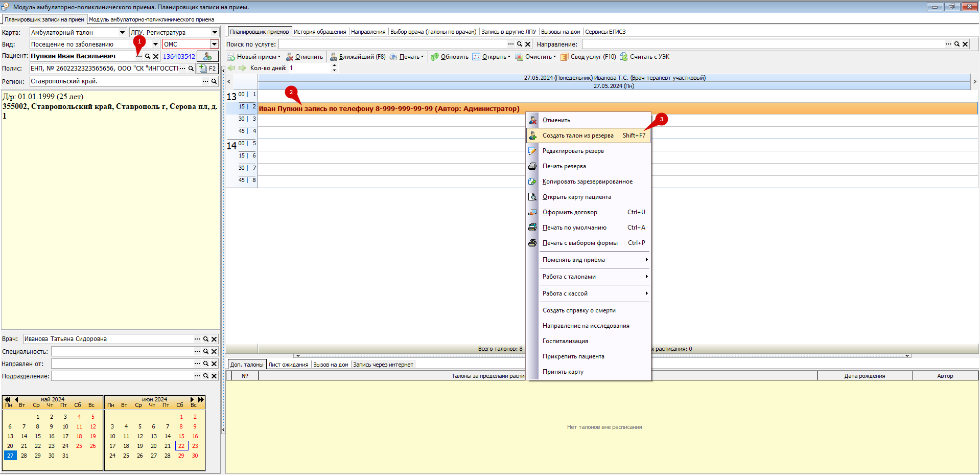Image resolution: width=980 pixels, height=475 pixels.
Task: Click search icon in Направлен от field
Action: [206, 364]
